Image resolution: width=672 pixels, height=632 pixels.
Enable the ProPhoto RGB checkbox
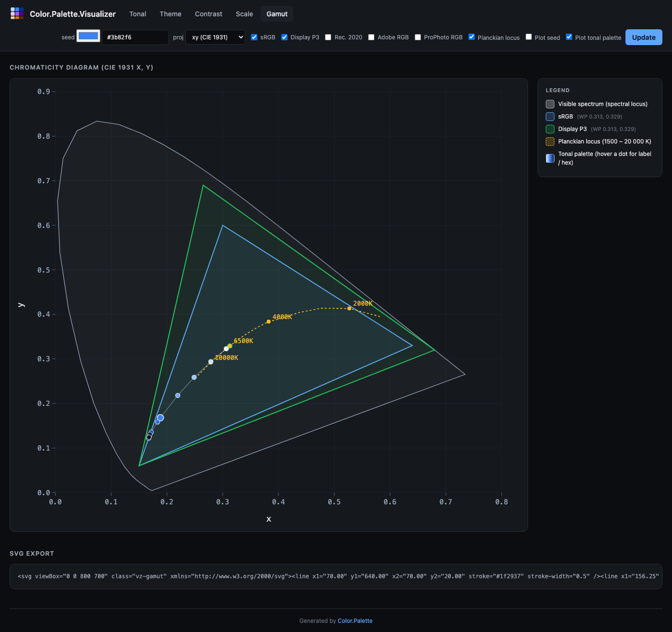coord(418,37)
